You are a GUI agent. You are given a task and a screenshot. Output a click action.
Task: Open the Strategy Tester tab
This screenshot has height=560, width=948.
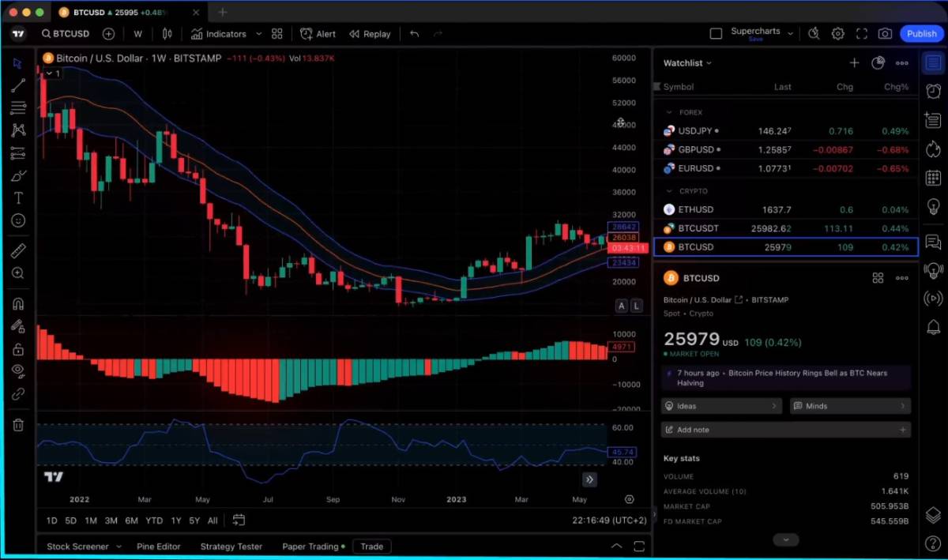pos(231,547)
